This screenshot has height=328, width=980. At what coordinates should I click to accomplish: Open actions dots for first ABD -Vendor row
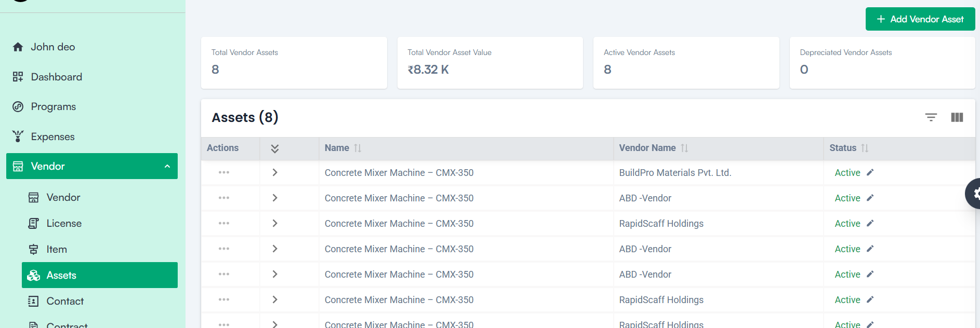click(x=224, y=198)
